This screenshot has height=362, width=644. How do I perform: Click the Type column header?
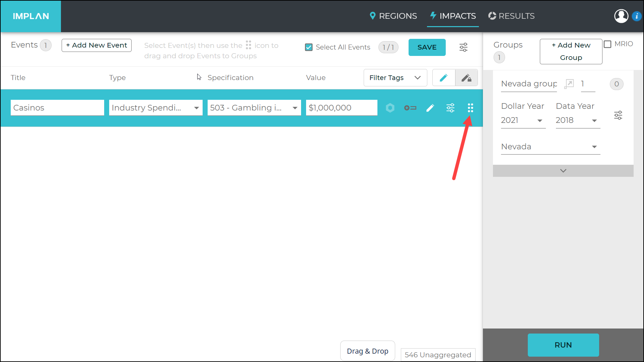click(x=117, y=78)
